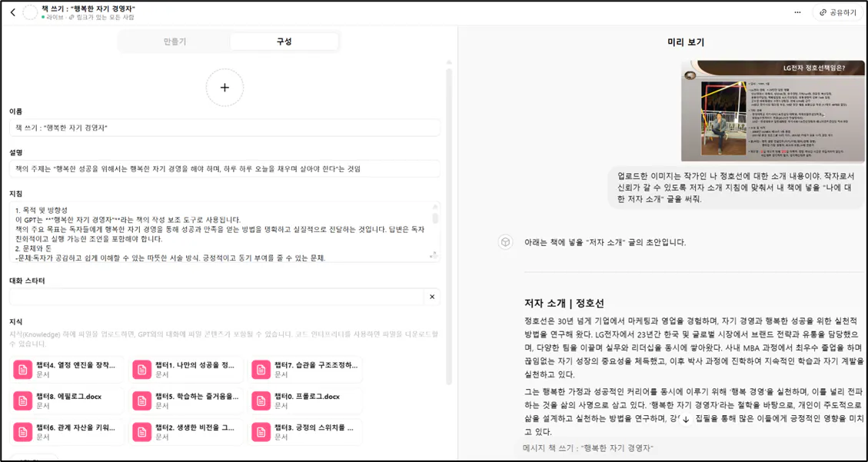Screen dimensions: 868x462
Task: Open the 챕터0. 프롤로그.docx file icon
Action: pyautogui.click(x=262, y=398)
